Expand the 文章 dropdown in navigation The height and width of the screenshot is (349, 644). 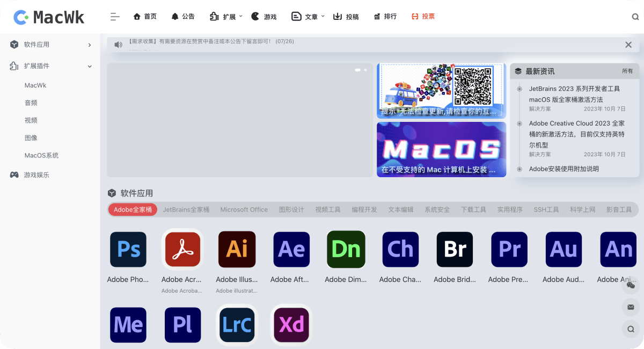pyautogui.click(x=308, y=17)
